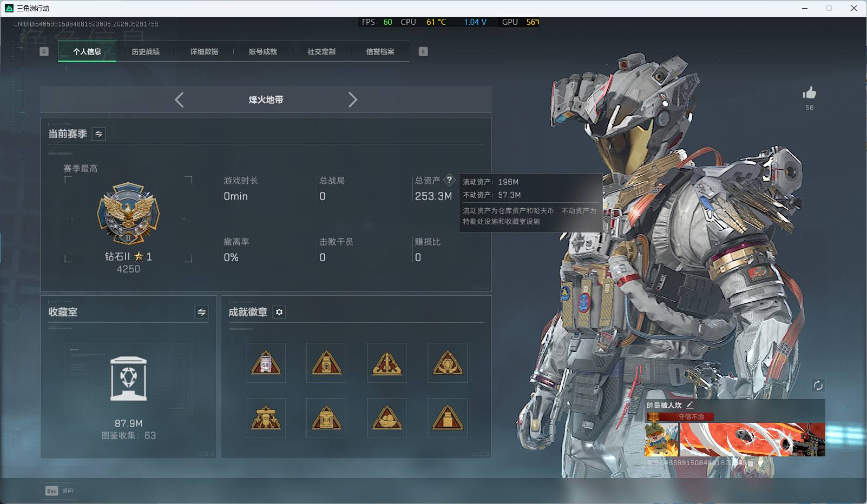Toggle the 收藏室 swap view icon

click(201, 312)
